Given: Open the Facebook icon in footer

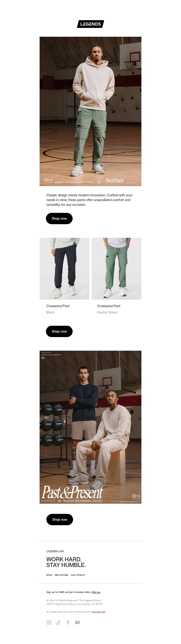Looking at the screenshot, I should point(68,622).
